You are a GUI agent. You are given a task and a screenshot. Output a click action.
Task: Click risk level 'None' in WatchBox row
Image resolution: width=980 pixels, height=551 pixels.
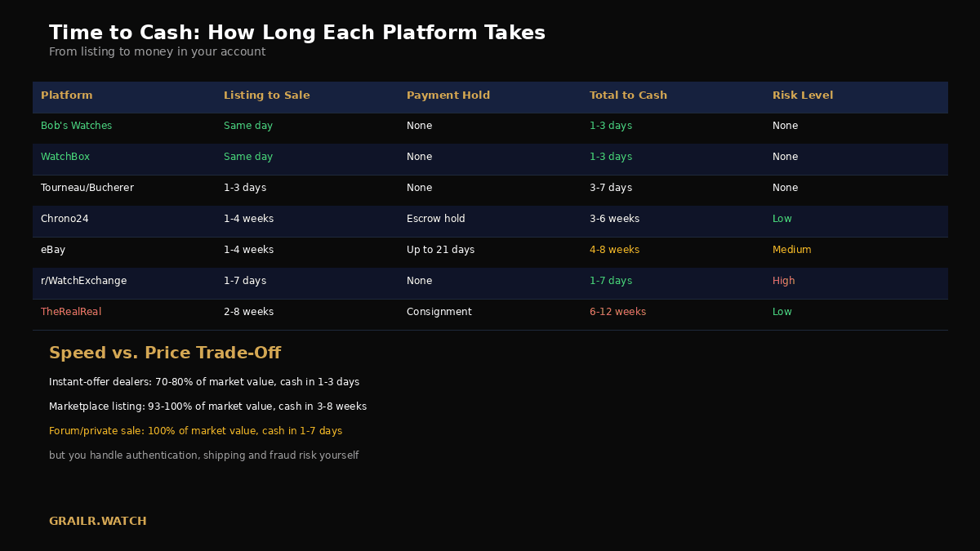coord(786,157)
